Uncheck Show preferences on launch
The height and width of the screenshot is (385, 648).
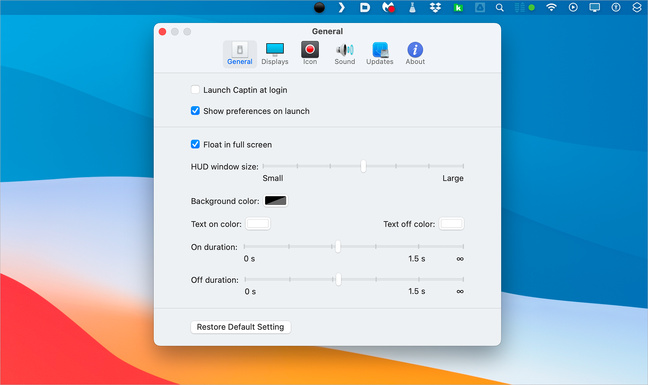[x=195, y=111]
